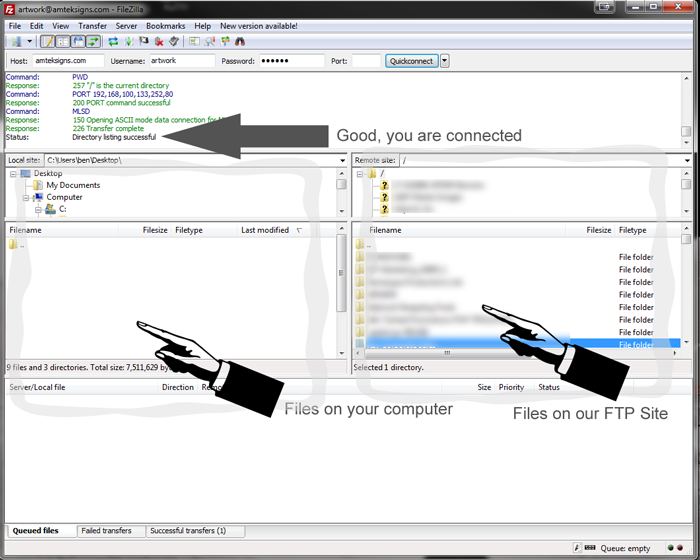Open the Site Manager toolbar icon
Image resolution: width=700 pixels, height=560 pixels.
click(17, 42)
